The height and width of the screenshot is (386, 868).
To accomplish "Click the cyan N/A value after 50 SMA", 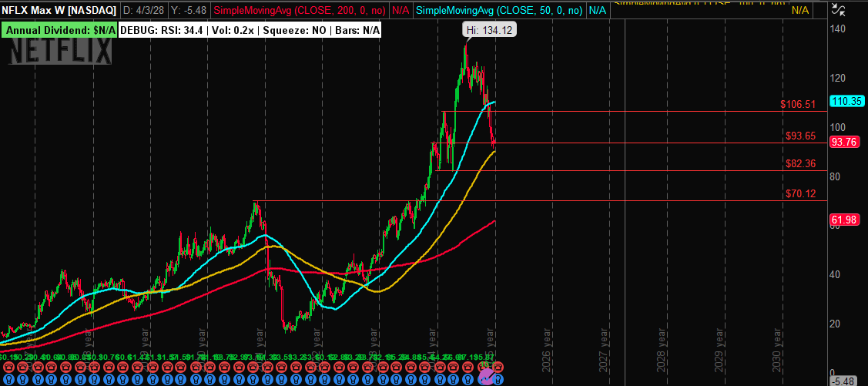I will tap(597, 11).
